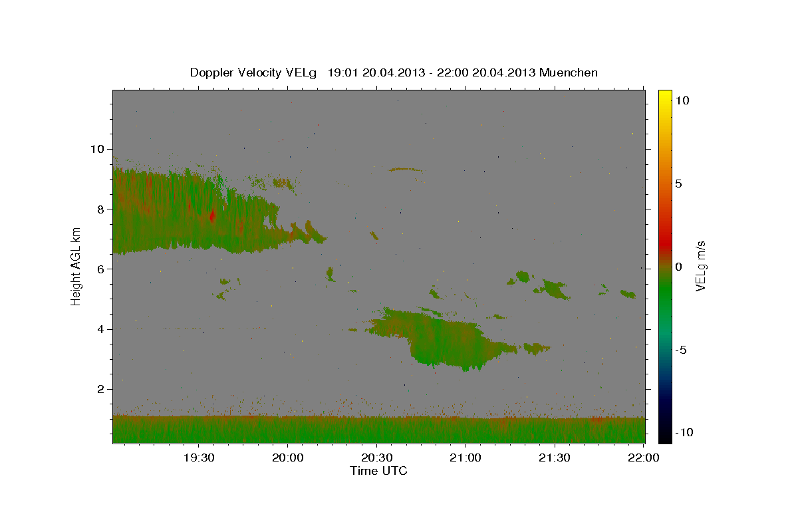Click the 20:00 time tick label

(x=288, y=458)
